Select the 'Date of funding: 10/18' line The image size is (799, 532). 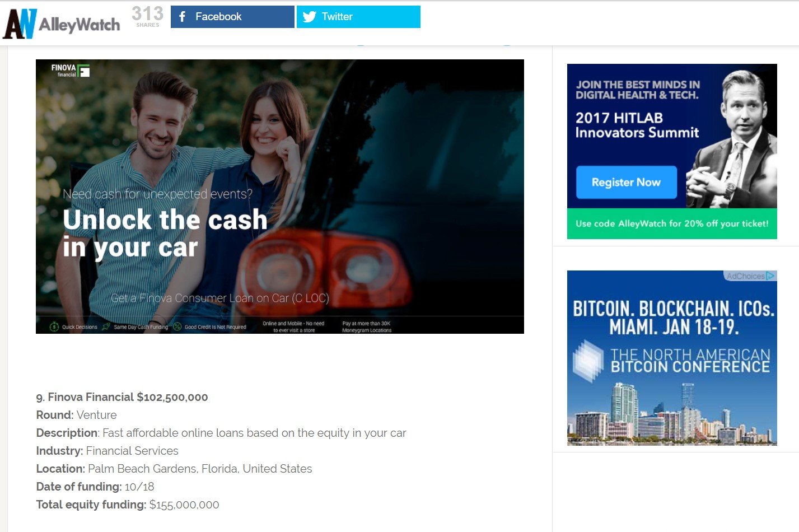click(95, 487)
